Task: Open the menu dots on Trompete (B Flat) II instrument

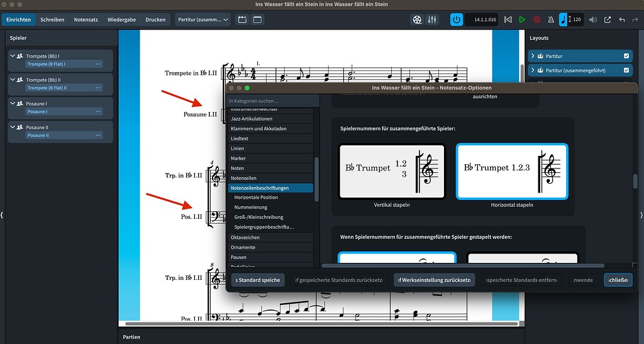Action: point(97,88)
